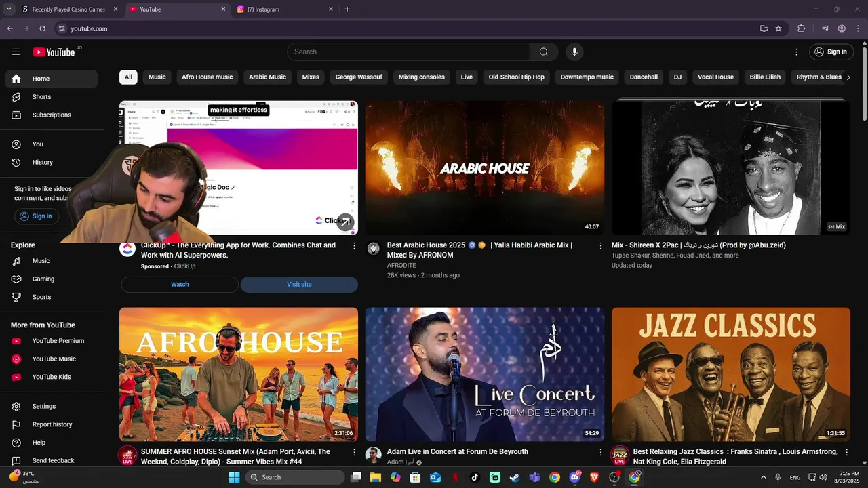
Task: Open YouTube Premium link
Action: point(52,341)
